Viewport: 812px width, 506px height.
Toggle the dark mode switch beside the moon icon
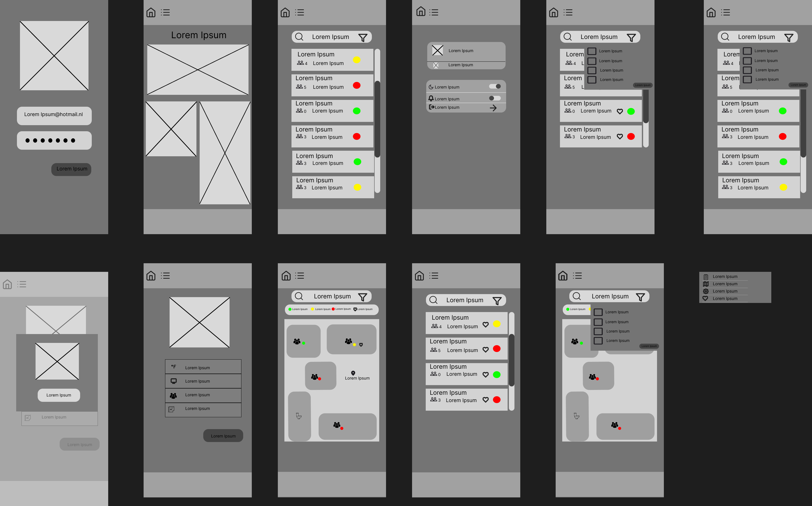(495, 86)
